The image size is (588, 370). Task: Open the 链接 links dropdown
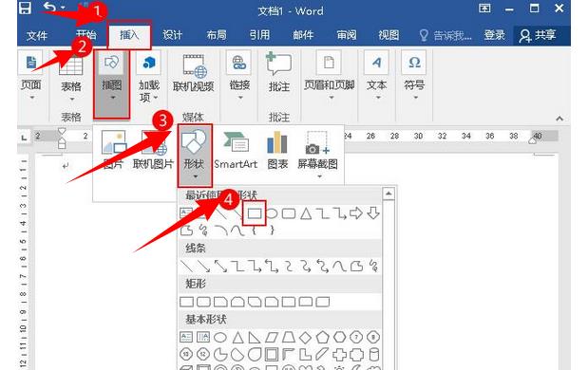click(x=239, y=76)
